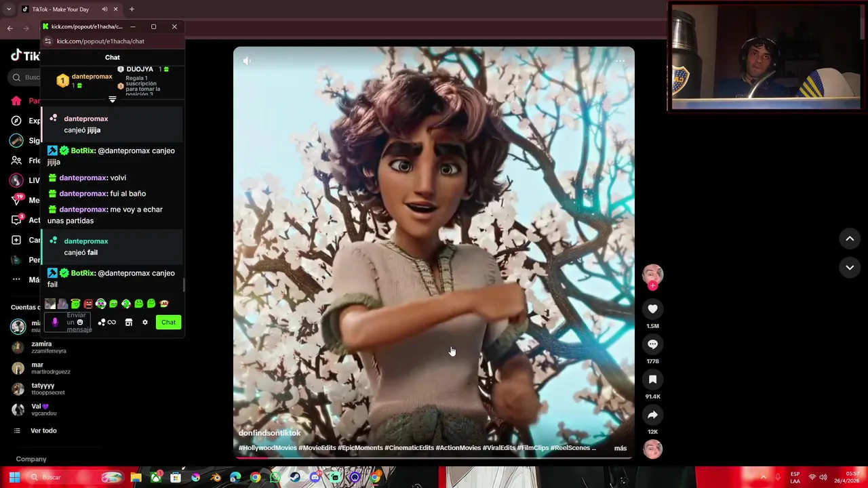
Task: Open the Friends icon in the TikTok sidebar
Action: 16,161
